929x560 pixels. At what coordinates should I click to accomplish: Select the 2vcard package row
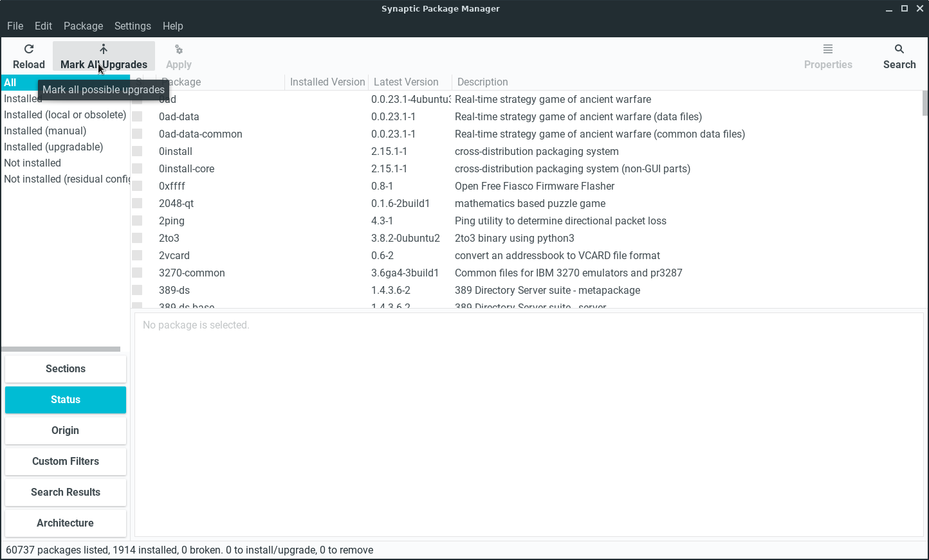coord(527,255)
